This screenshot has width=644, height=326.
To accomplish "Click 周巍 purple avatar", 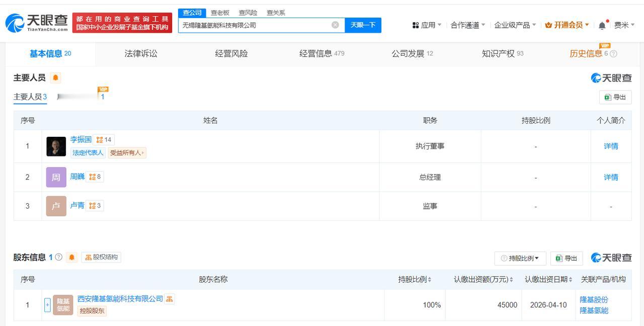I will pos(56,177).
